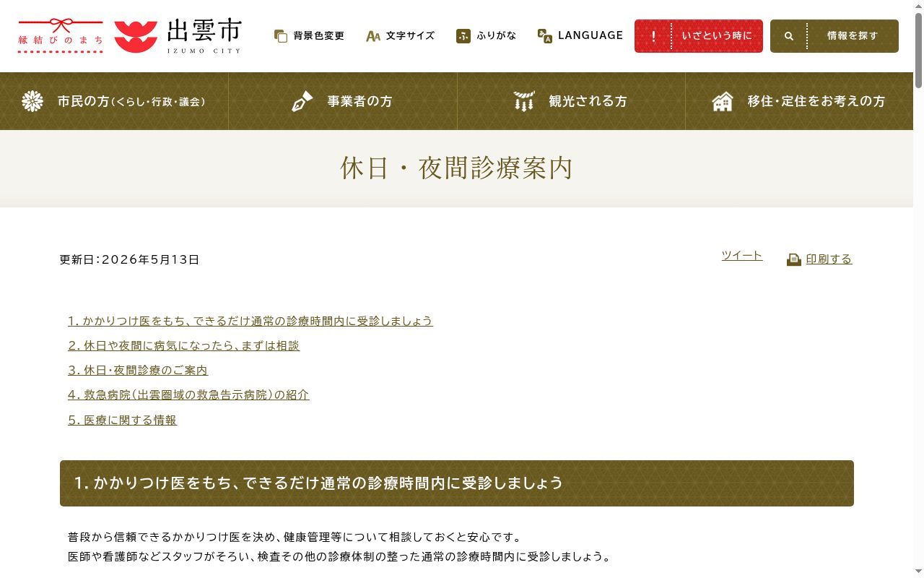Click the page title 休日・夜間診療案内
Screen dimensions: 924x578
pyautogui.click(x=456, y=168)
